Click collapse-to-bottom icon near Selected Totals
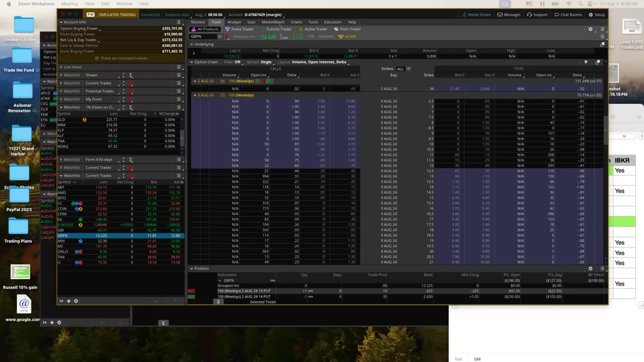This screenshot has width=644, height=362. [x=218, y=302]
